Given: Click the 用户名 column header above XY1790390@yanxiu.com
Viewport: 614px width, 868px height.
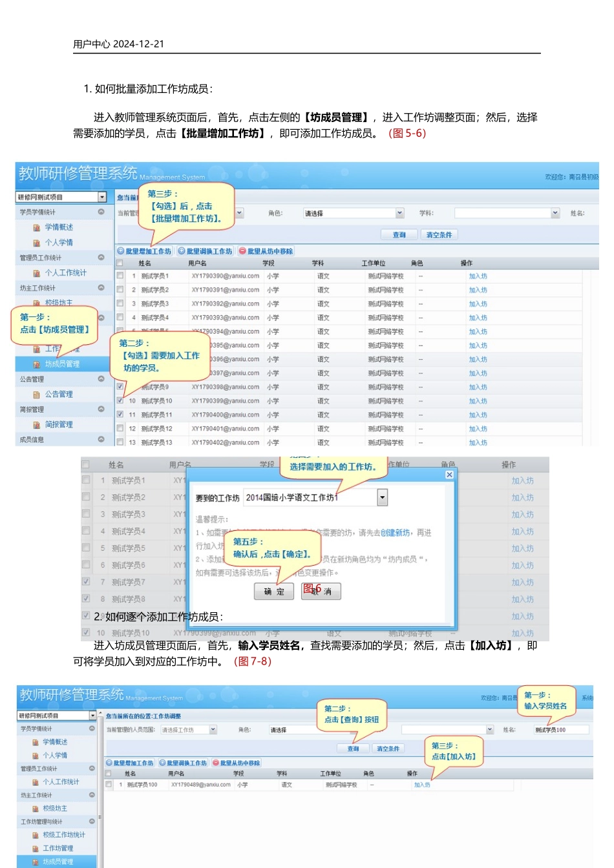Looking at the screenshot, I should point(197,263).
